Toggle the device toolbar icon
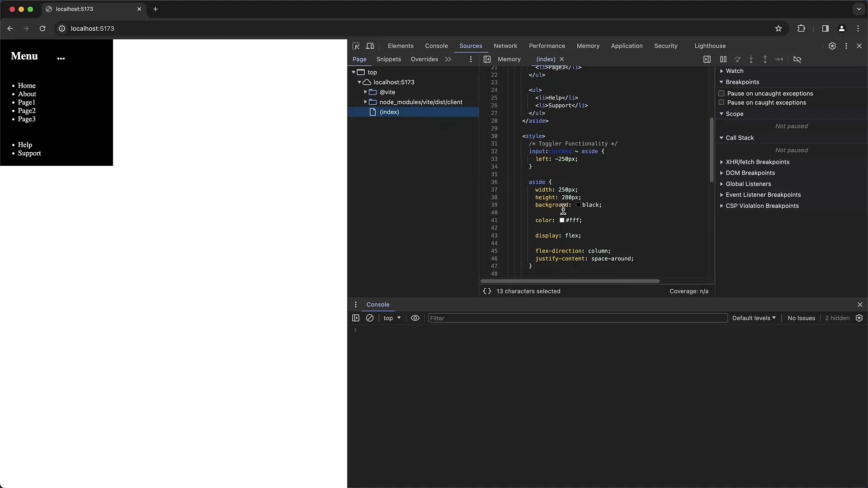This screenshot has height=488, width=868. point(370,46)
